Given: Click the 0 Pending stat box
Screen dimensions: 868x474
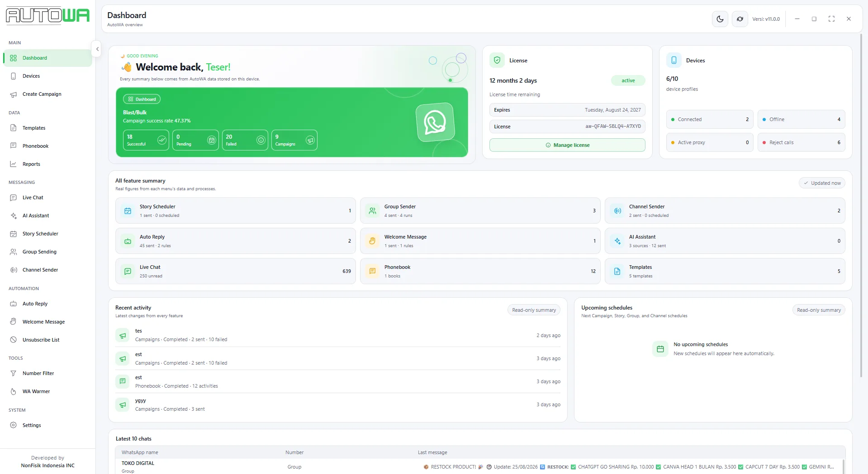Looking at the screenshot, I should coord(195,140).
